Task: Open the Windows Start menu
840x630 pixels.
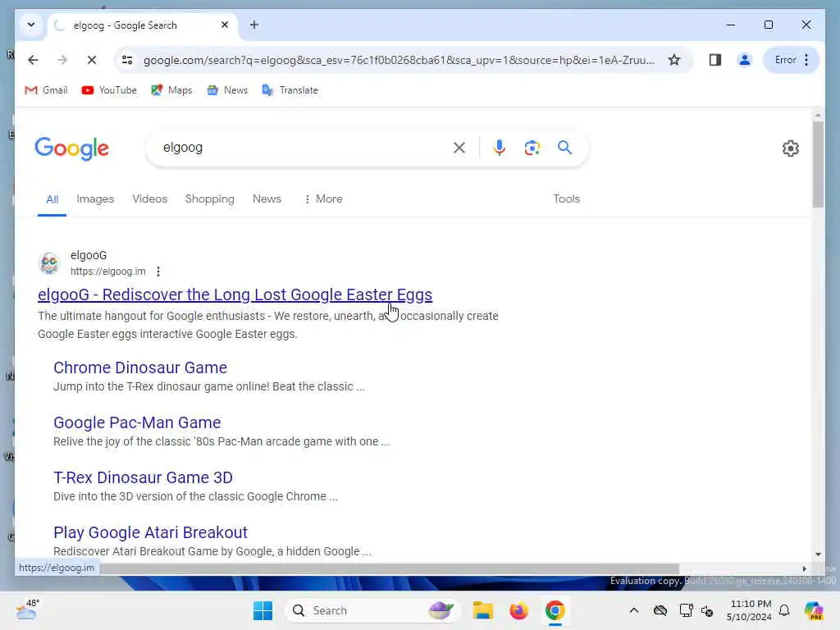Action: [262, 610]
